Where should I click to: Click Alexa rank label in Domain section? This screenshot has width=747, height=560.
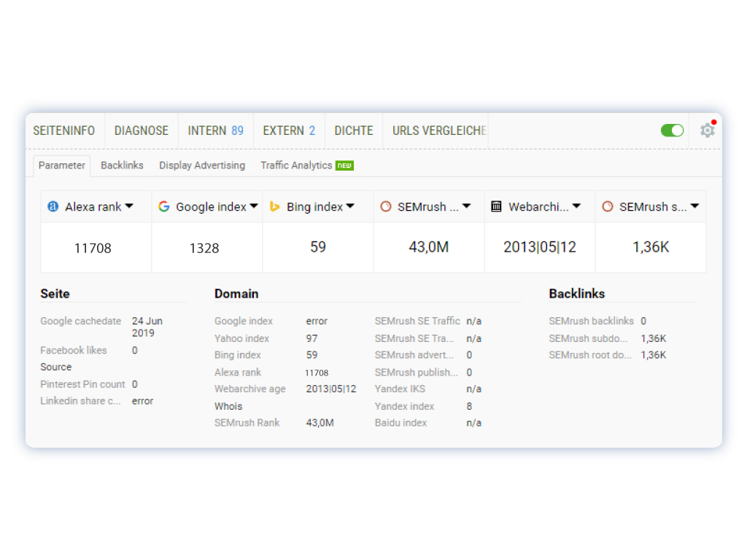[238, 373]
